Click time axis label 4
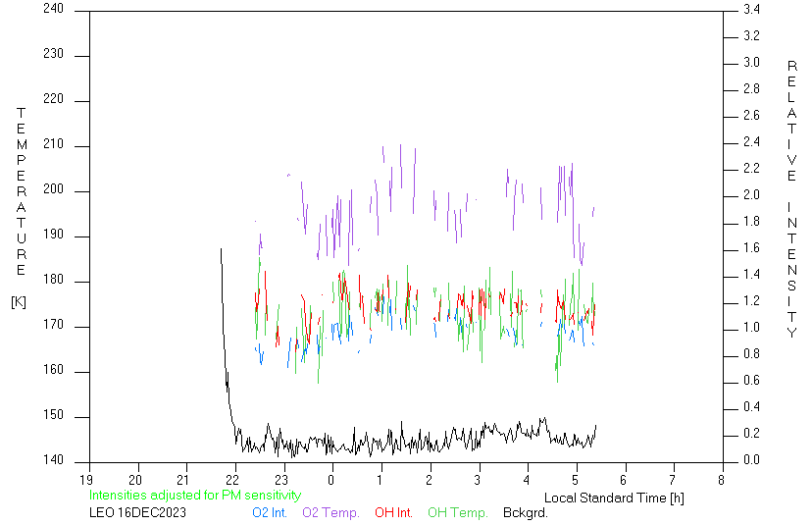 pyautogui.click(x=527, y=480)
